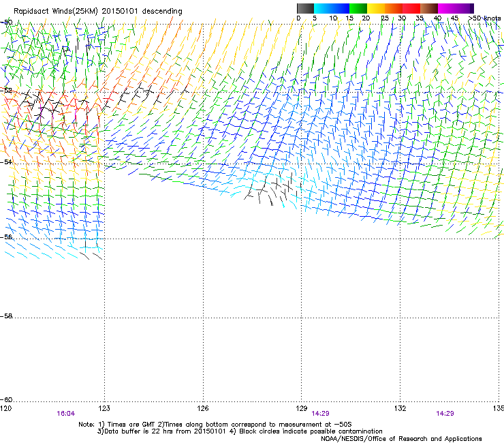Click longitude axis label '132'
The image size is (504, 443).
point(400,408)
